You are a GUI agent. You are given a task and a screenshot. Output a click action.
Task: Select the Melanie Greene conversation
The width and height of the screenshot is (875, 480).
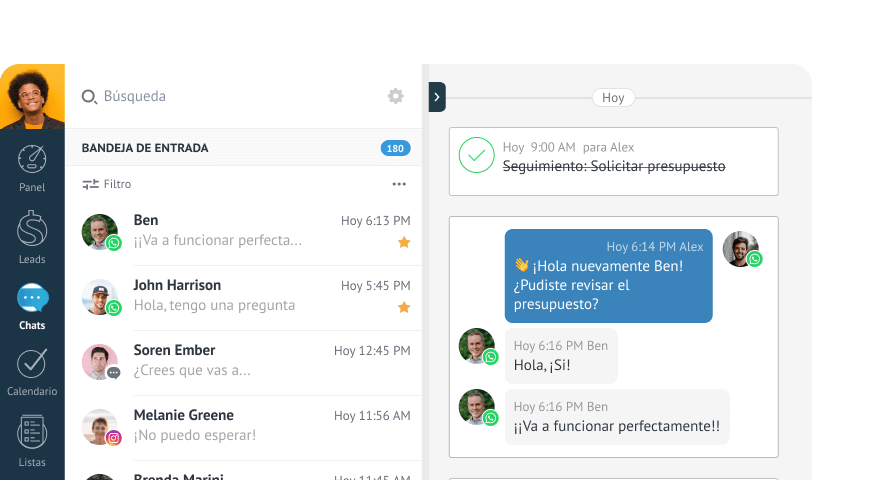tap(246, 425)
